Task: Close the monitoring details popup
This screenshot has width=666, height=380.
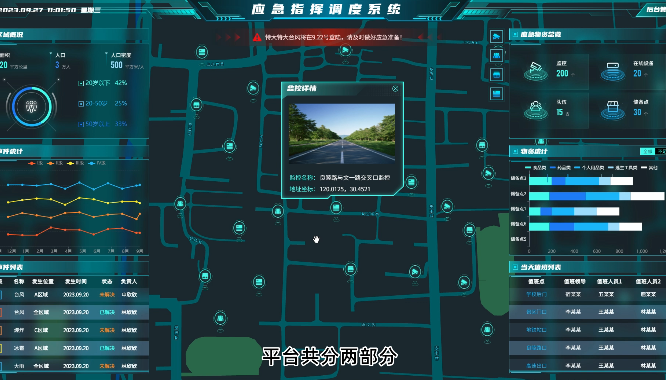Action: pyautogui.click(x=395, y=88)
